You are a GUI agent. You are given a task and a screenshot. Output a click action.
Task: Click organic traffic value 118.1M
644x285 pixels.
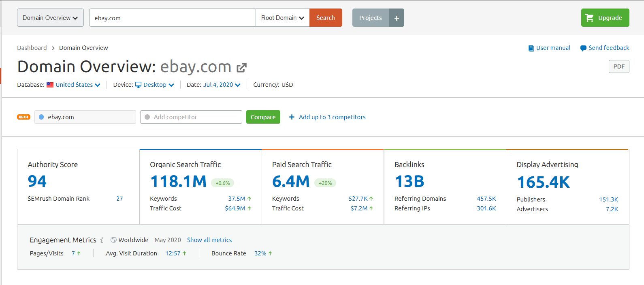178,181
